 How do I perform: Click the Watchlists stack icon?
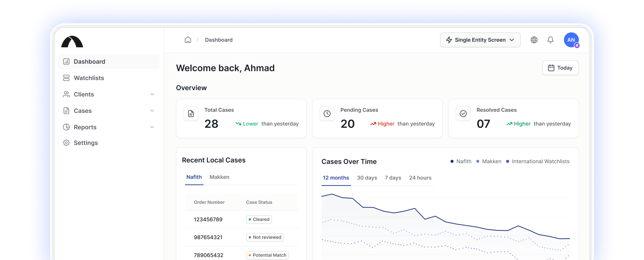(x=66, y=78)
